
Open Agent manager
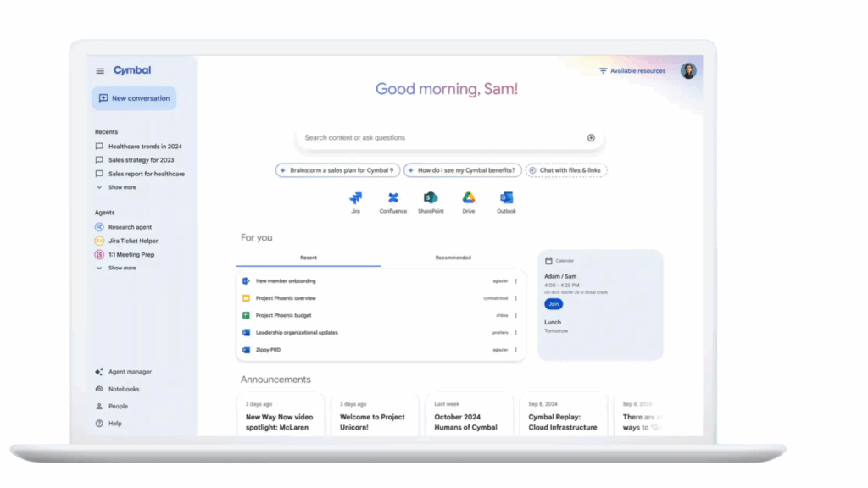pyautogui.click(x=124, y=372)
